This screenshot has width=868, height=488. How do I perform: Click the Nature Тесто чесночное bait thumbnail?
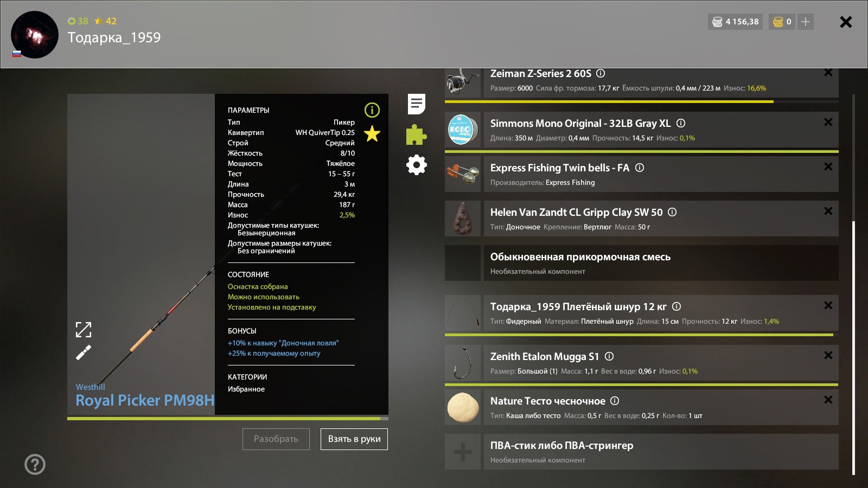pos(463,407)
